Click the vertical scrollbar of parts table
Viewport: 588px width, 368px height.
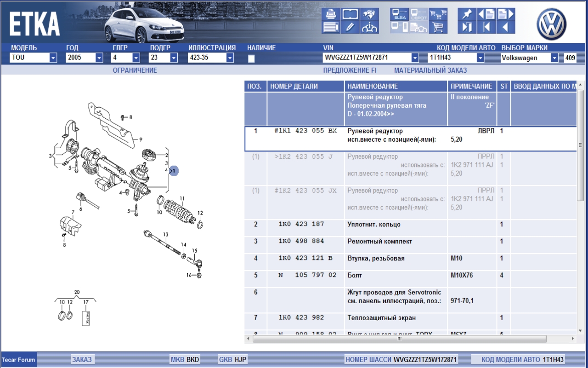580,145
